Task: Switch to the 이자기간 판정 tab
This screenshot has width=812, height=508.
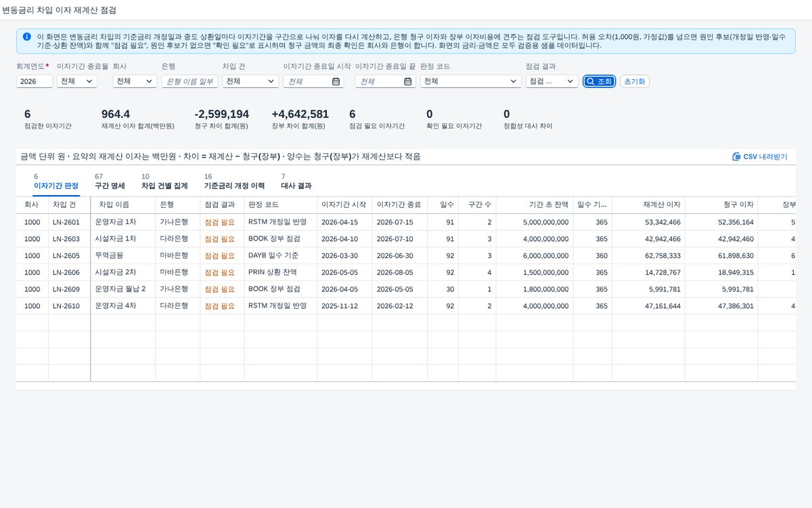Action: [x=56, y=182]
